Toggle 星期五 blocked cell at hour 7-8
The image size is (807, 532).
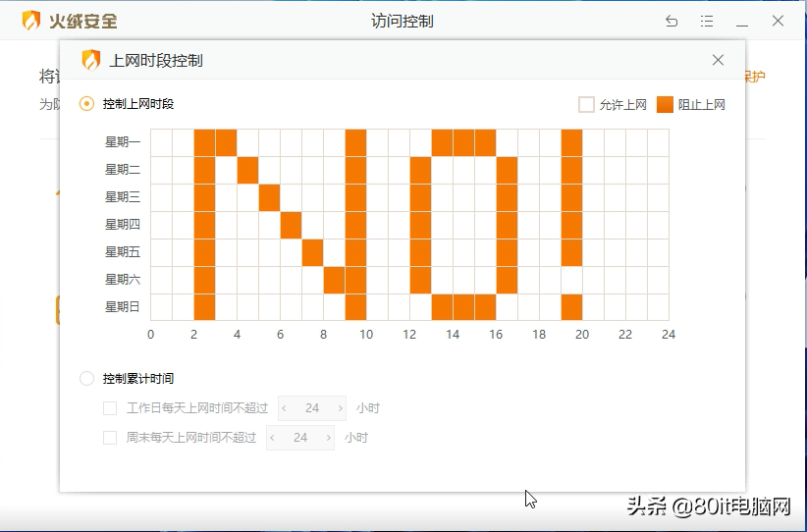[x=312, y=252]
